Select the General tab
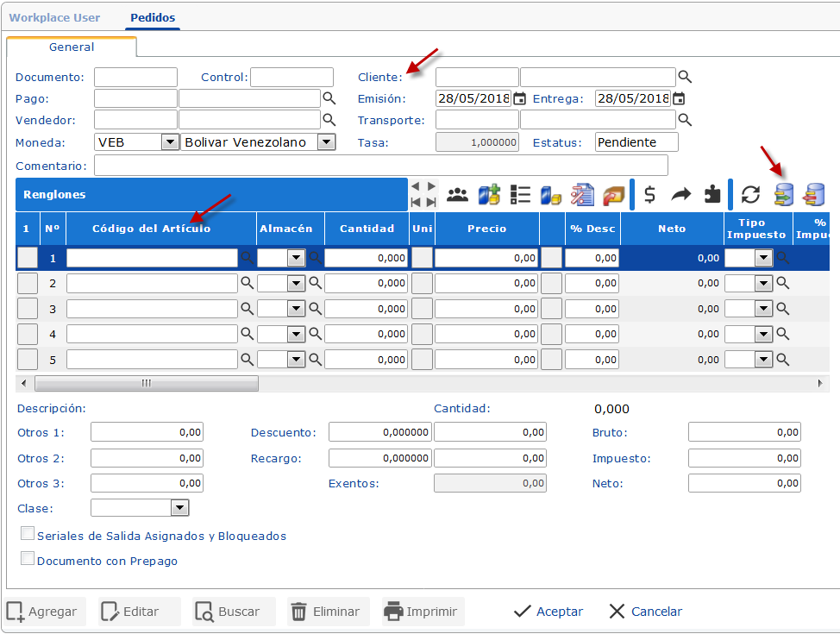Viewport: 840px width, 634px height. point(72,47)
